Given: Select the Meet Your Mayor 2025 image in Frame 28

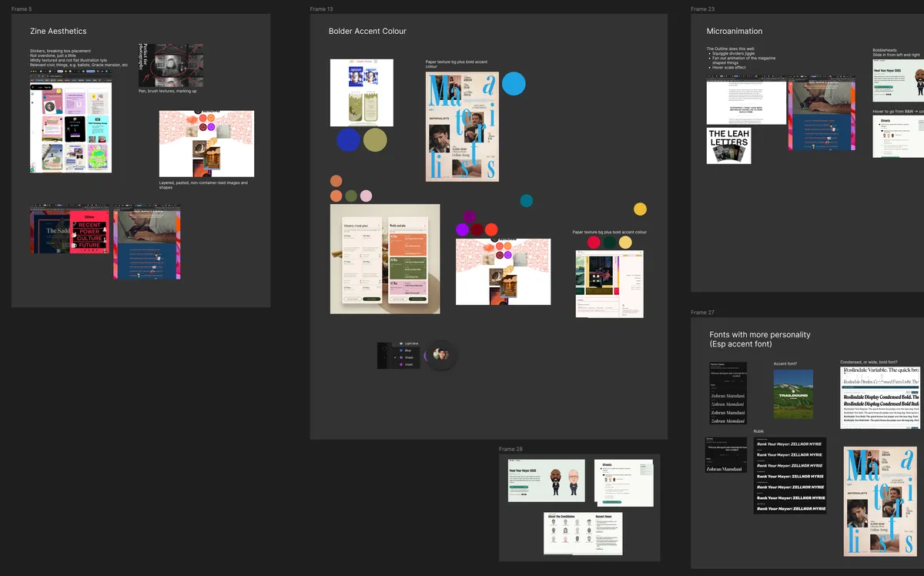Looking at the screenshot, I should click(547, 481).
